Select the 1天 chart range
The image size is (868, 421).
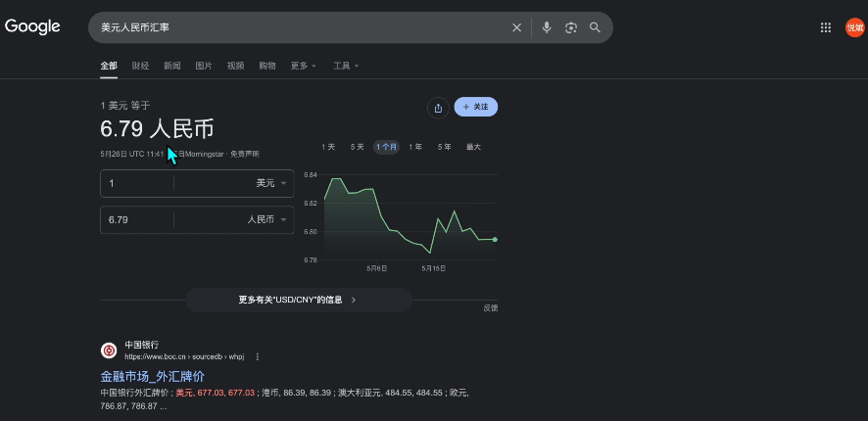[x=328, y=147]
